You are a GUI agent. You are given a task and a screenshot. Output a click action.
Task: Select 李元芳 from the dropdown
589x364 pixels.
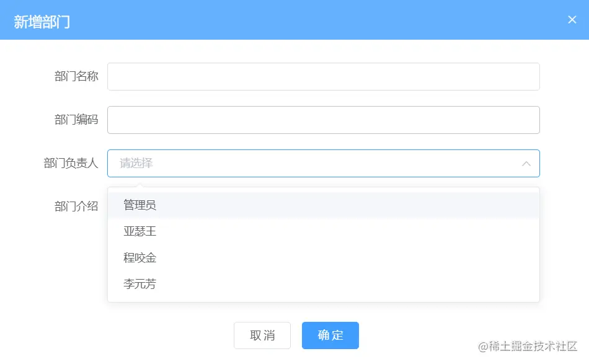pyautogui.click(x=324, y=284)
